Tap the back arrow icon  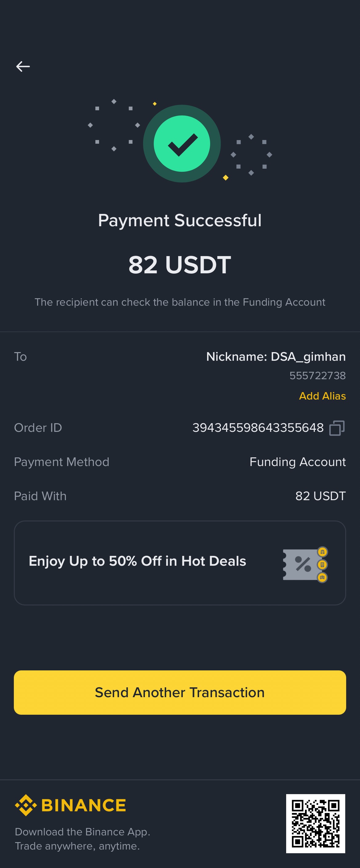pyautogui.click(x=23, y=66)
